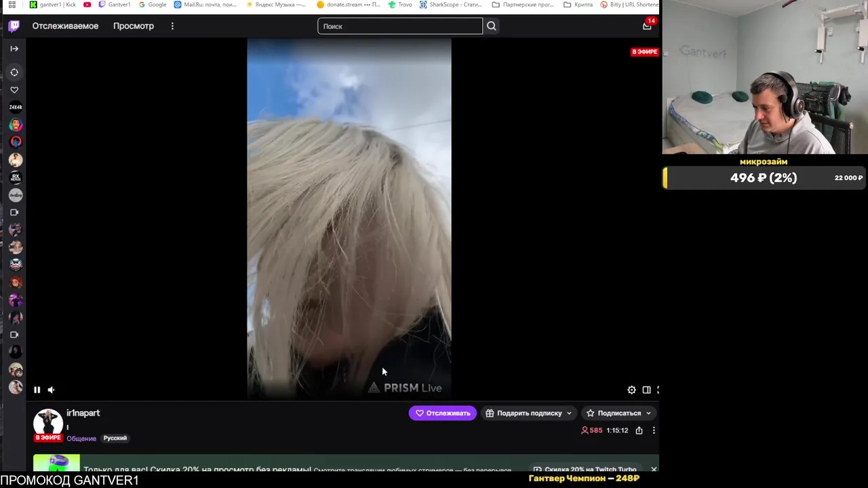Open the Gantver1 Twitch bookmark
Image resolution: width=868 pixels, height=488 pixels.
pyautogui.click(x=114, y=5)
